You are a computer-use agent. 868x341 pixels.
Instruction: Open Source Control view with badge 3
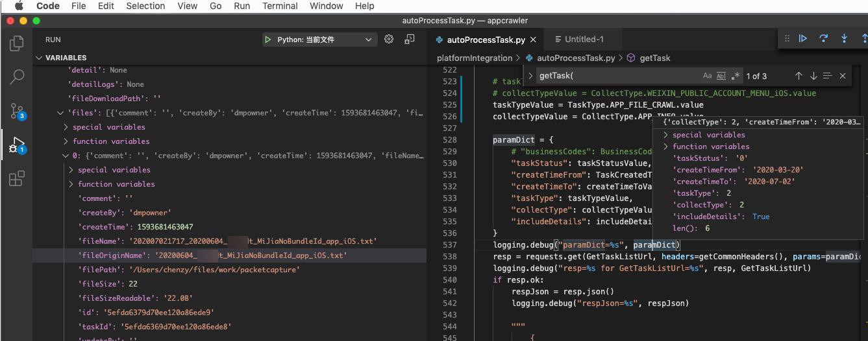tap(17, 111)
